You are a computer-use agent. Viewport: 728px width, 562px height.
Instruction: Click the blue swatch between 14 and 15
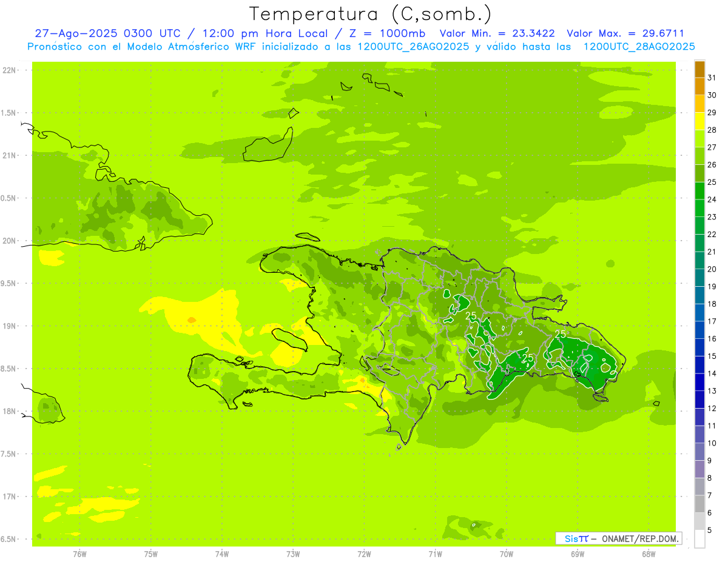pyautogui.click(x=699, y=365)
